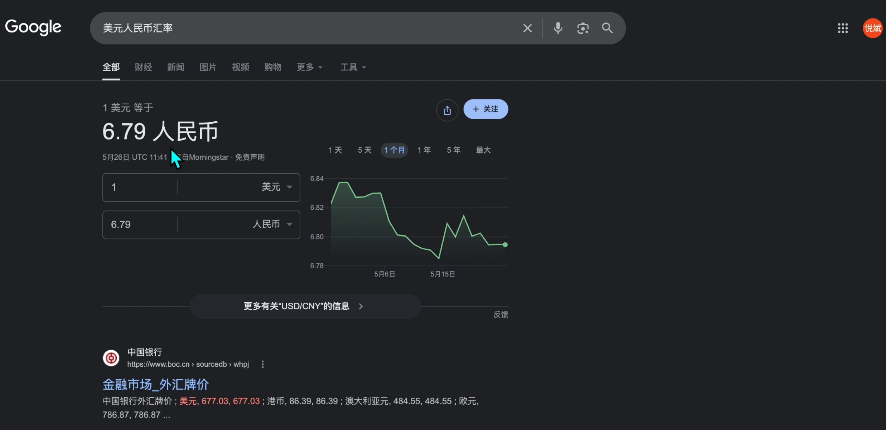Open the Google apps grid icon
Image resolution: width=886 pixels, height=430 pixels.
(842, 28)
